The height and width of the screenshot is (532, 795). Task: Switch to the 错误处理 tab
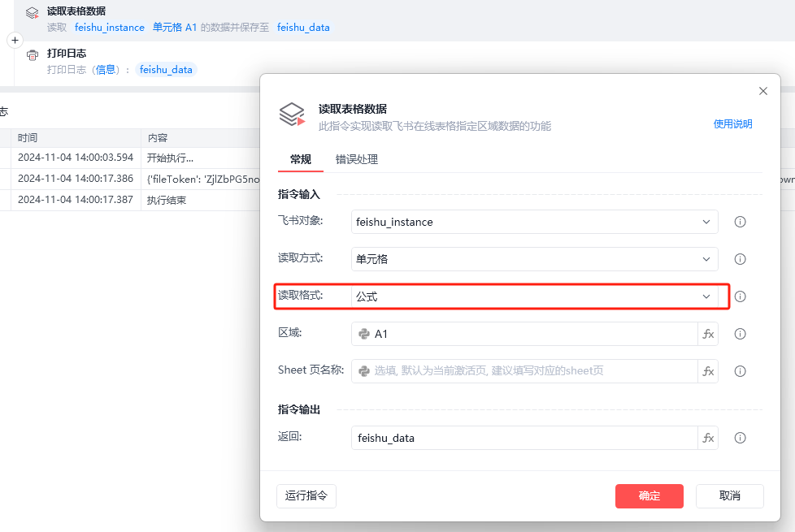click(x=357, y=159)
